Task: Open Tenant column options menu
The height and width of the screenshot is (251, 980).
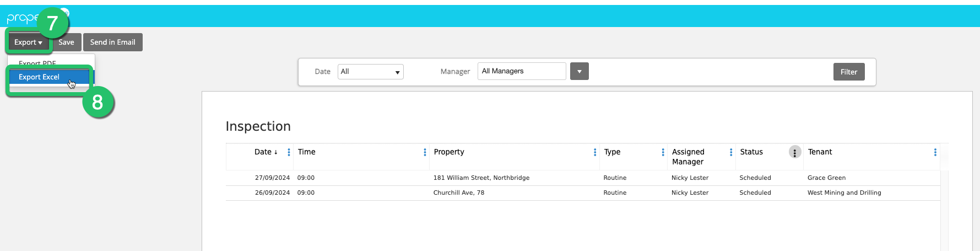Action: [x=935, y=152]
